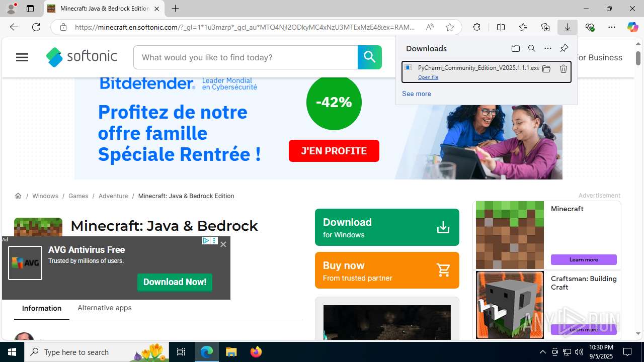Click the Minecraft gameplay screenshot preview
This screenshot has height=362, width=644.
[387, 322]
